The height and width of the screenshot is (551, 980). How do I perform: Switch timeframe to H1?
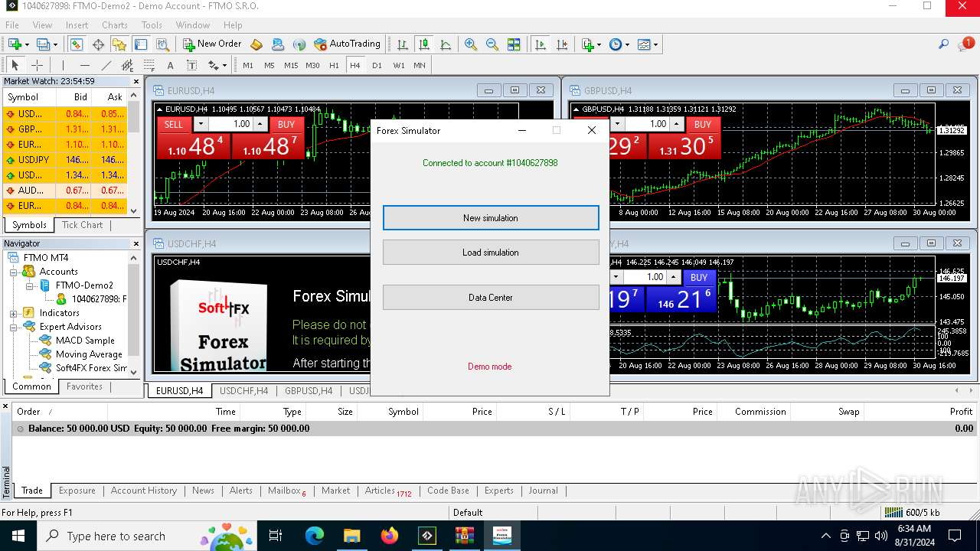[334, 65]
